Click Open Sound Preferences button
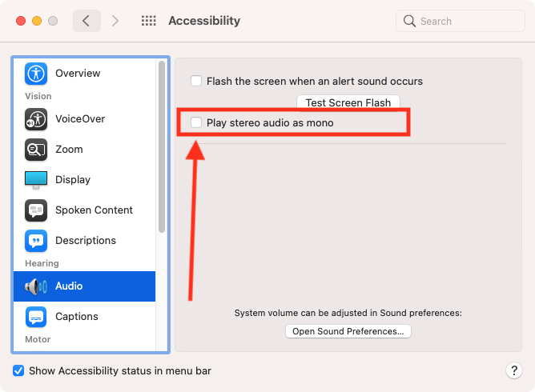This screenshot has height=392, width=535. [x=348, y=331]
